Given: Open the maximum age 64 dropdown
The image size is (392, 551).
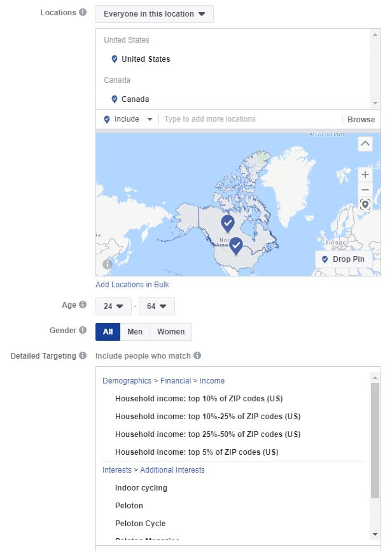Looking at the screenshot, I should coord(157,306).
